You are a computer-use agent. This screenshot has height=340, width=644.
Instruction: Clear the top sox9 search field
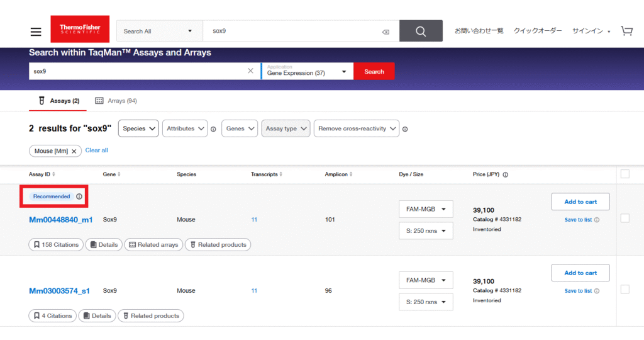coord(386,32)
